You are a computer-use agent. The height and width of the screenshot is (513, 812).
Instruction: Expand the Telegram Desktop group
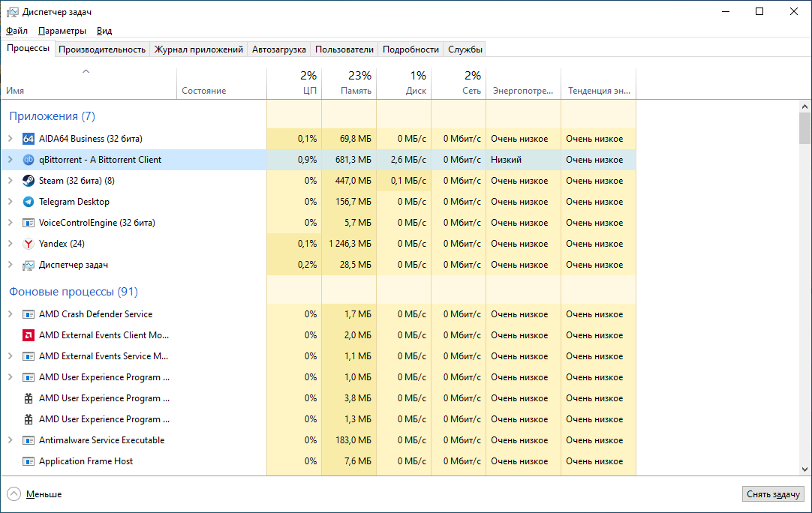[x=11, y=201]
